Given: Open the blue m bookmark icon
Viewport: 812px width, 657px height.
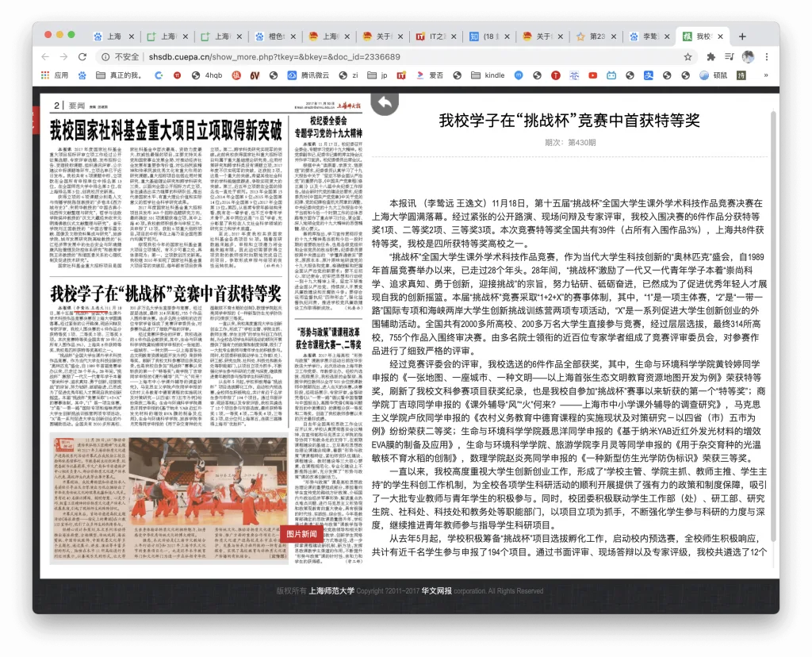Looking at the screenshot, I should (x=519, y=75).
